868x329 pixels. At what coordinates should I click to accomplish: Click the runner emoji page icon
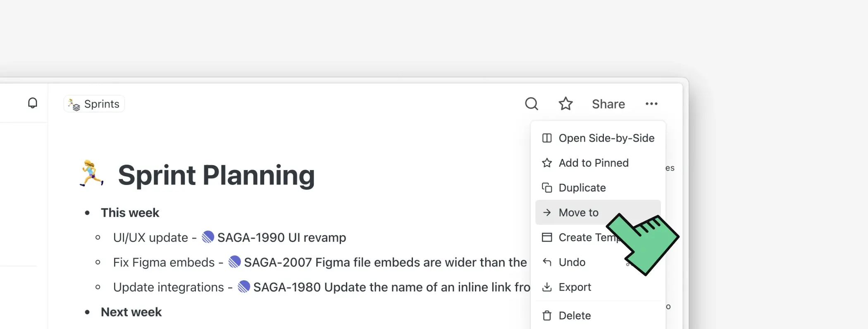[x=91, y=174]
